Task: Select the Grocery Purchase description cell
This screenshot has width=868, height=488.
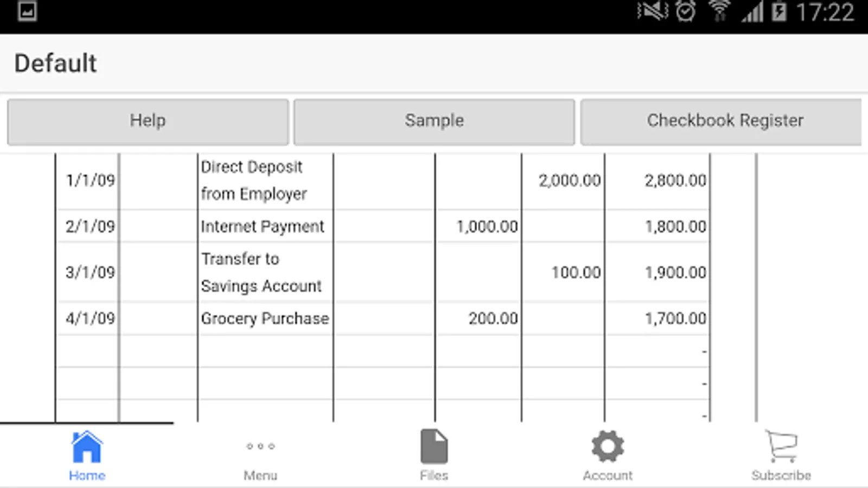Action: (266, 318)
